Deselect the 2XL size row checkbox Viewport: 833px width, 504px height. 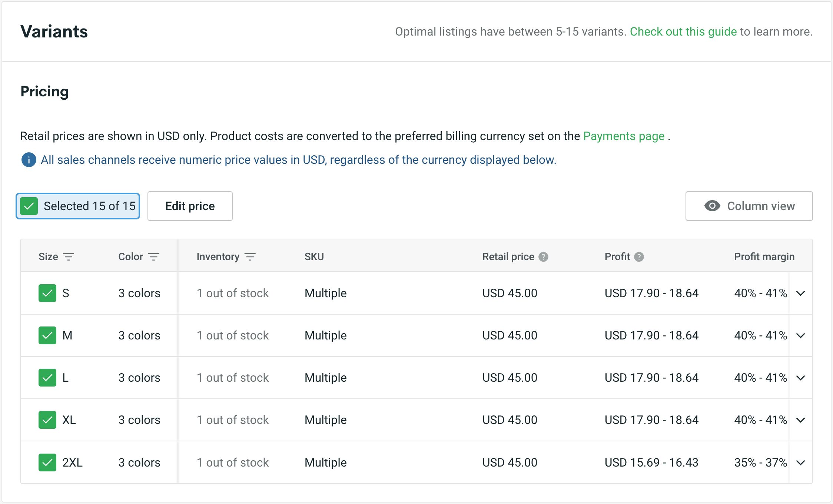pyautogui.click(x=47, y=462)
